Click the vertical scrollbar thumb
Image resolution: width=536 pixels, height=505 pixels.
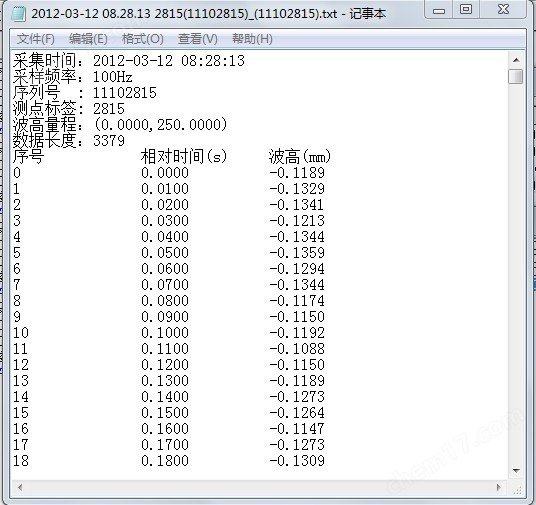pyautogui.click(x=516, y=76)
